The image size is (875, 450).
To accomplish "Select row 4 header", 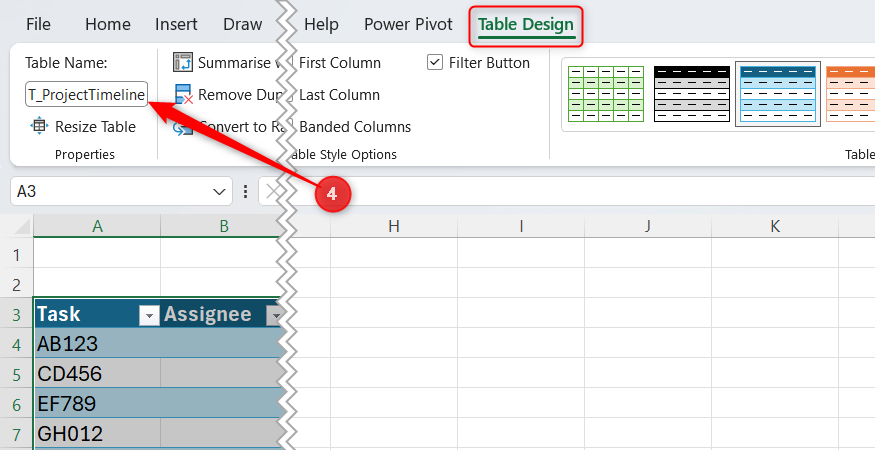I will (x=17, y=344).
